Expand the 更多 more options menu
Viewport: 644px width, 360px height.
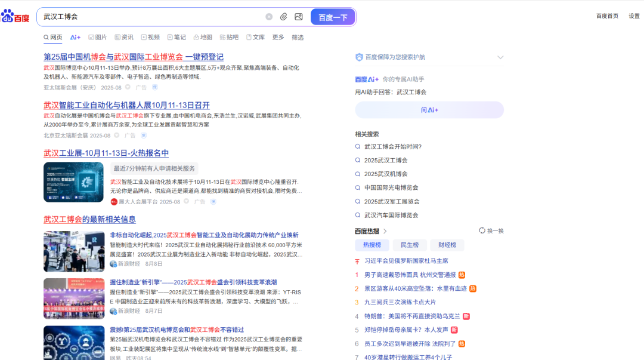pos(277,37)
